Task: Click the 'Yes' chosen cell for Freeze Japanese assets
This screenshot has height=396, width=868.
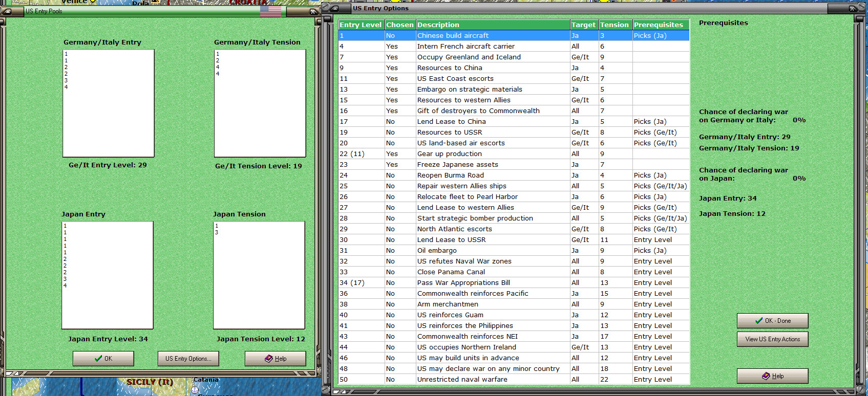Action: [400, 165]
